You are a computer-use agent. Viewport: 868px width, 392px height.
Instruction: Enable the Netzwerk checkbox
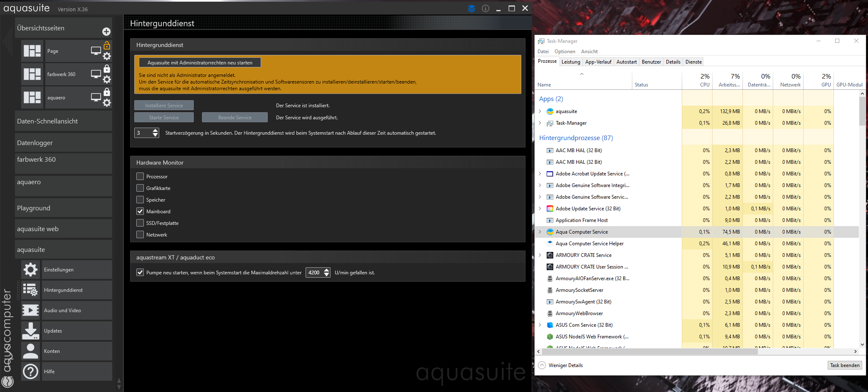[140, 235]
